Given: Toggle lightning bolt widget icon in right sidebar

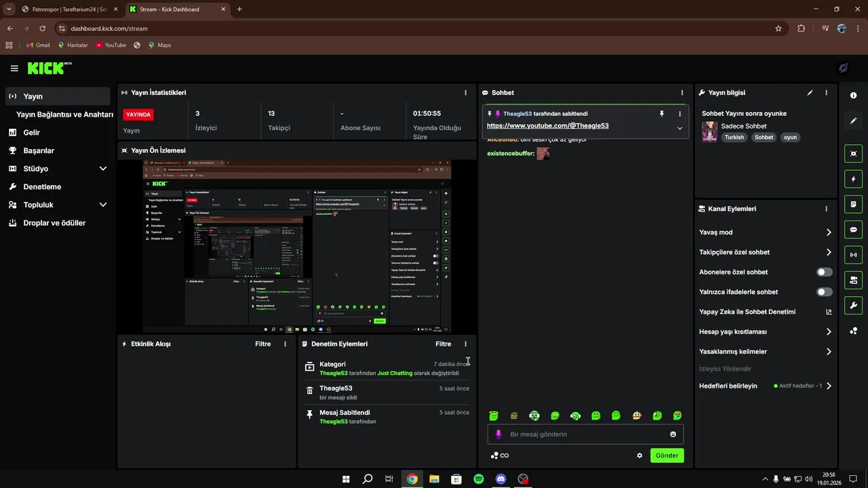Looking at the screenshot, I should click(853, 179).
